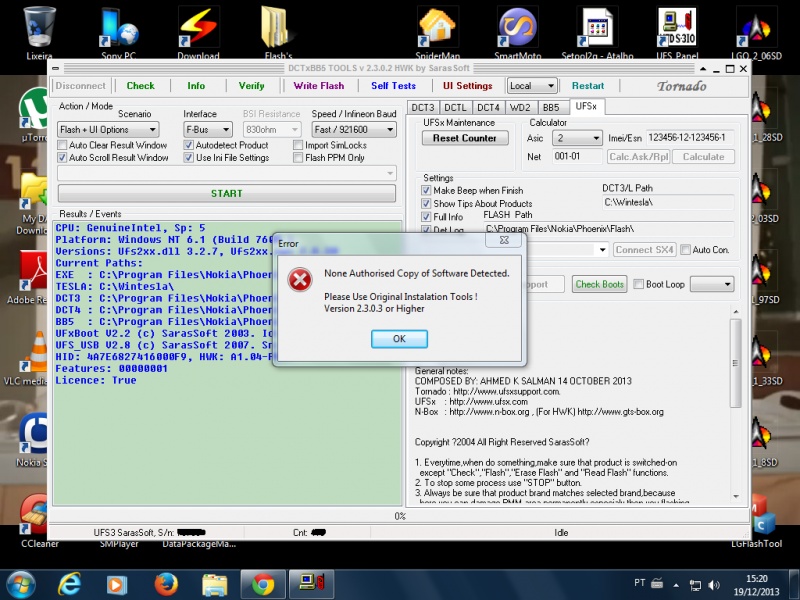
Task: Click the Reset Counter button
Action: 465,138
